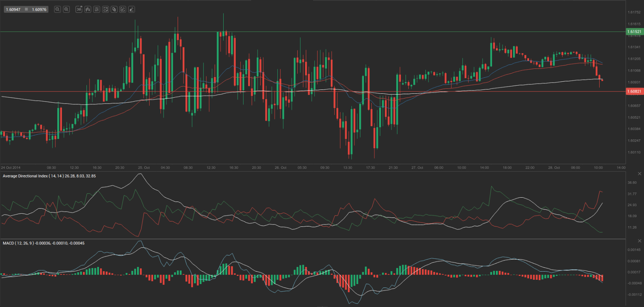This screenshot has height=307, width=644.
Task: Click the bid price 1.60947
Action: pos(13,9)
